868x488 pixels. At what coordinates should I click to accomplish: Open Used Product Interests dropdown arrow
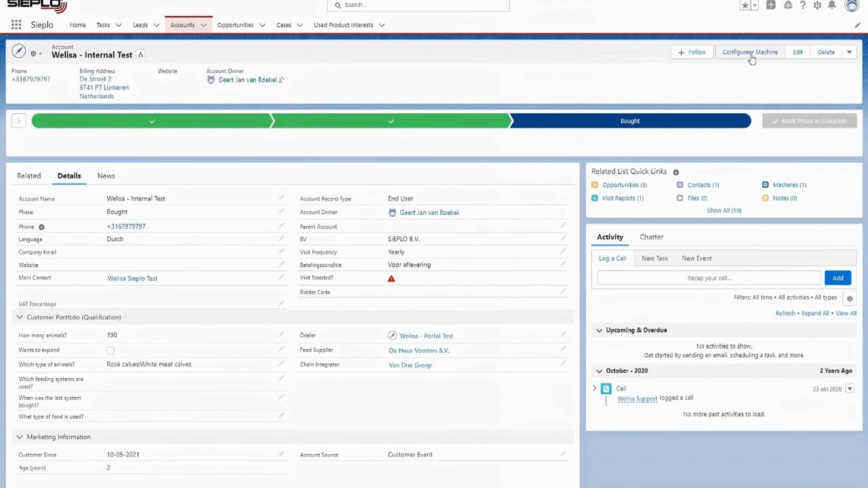[x=381, y=25]
